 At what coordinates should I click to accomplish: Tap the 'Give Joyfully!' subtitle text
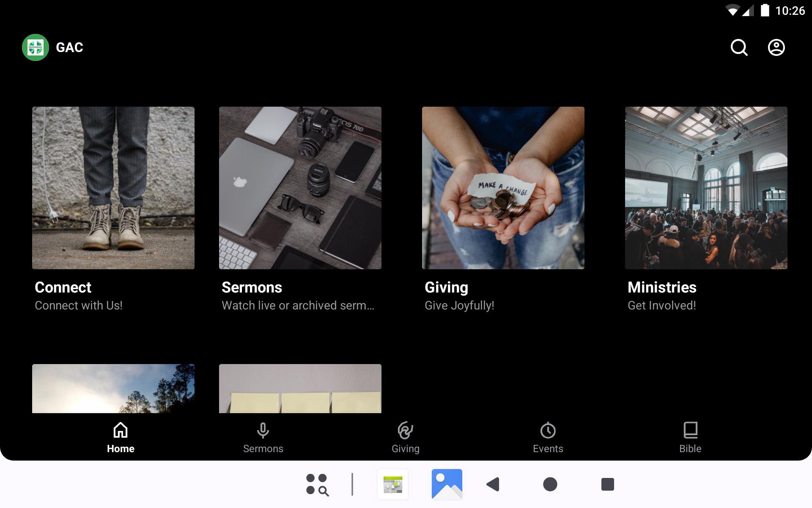(x=459, y=306)
